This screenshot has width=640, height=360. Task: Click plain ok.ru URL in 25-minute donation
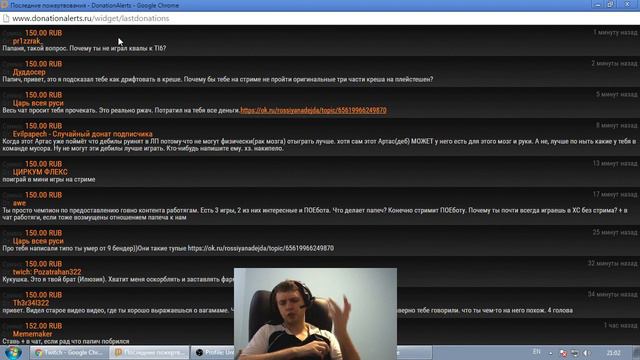261,248
